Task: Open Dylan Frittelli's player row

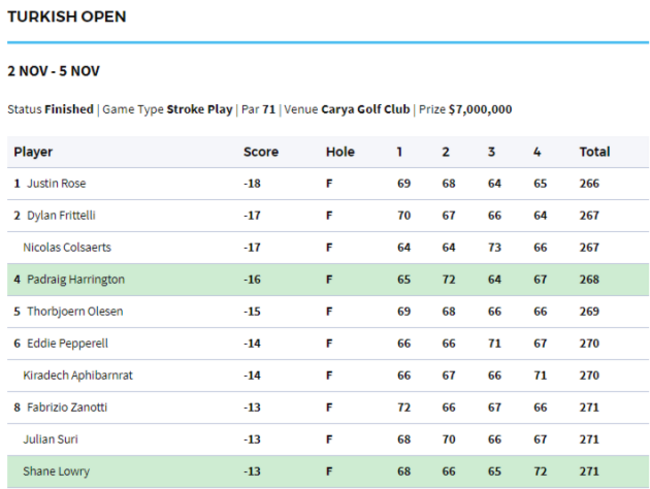Action: click(x=61, y=216)
